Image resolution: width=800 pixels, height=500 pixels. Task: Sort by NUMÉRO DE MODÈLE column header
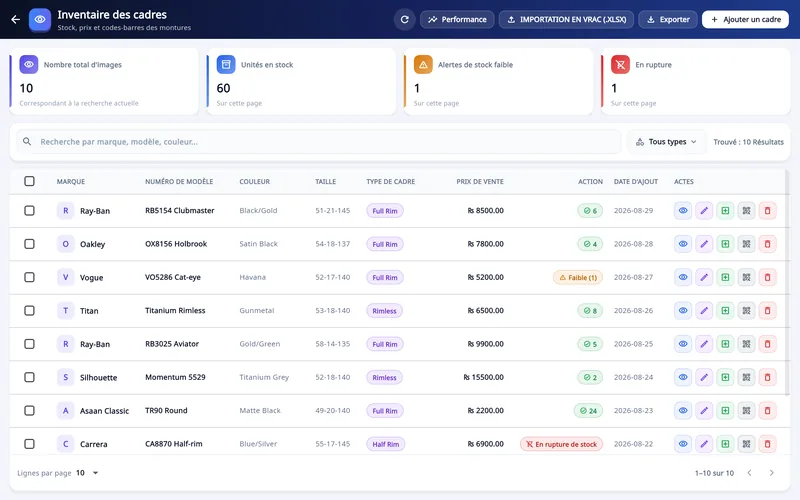pyautogui.click(x=179, y=182)
